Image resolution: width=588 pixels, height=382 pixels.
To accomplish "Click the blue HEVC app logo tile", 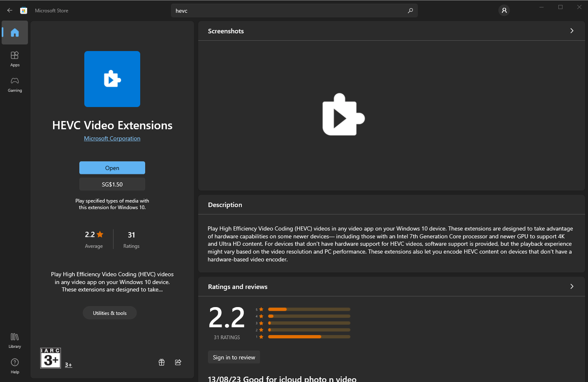I will (x=112, y=79).
